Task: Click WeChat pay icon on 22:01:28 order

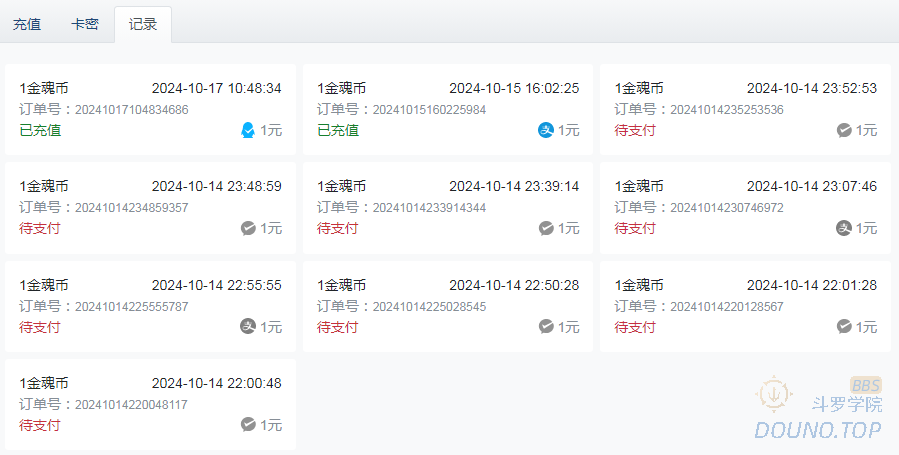Action: click(x=844, y=326)
